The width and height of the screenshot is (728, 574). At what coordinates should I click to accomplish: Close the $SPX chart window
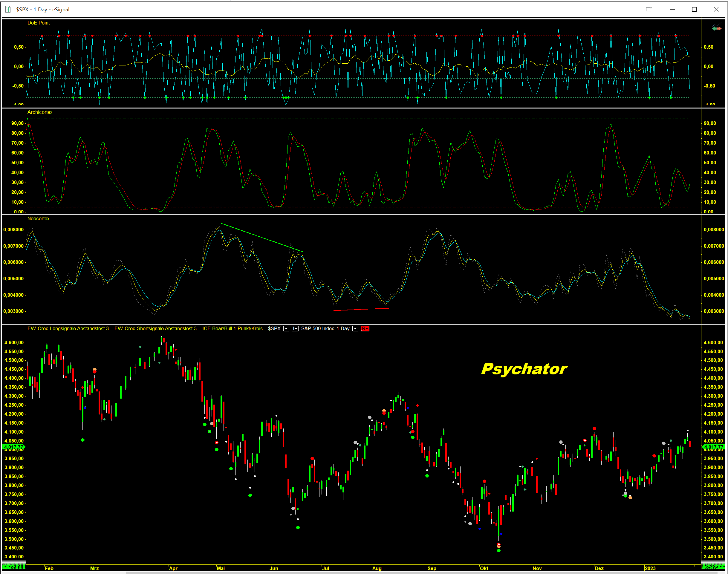(x=716, y=9)
